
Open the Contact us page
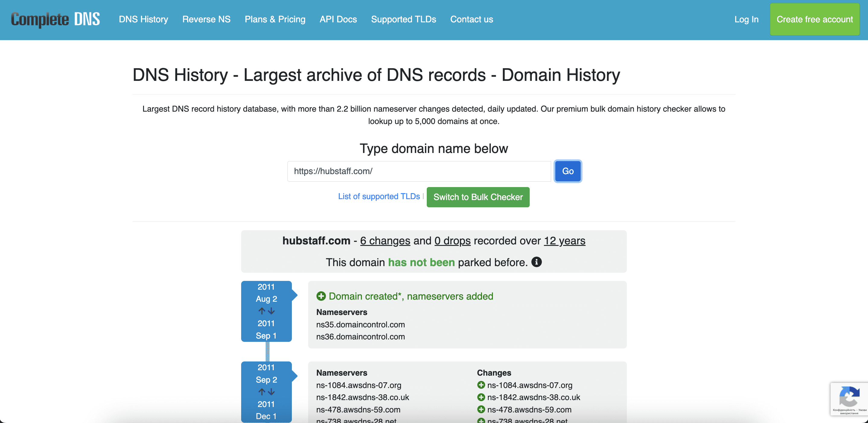coord(471,20)
